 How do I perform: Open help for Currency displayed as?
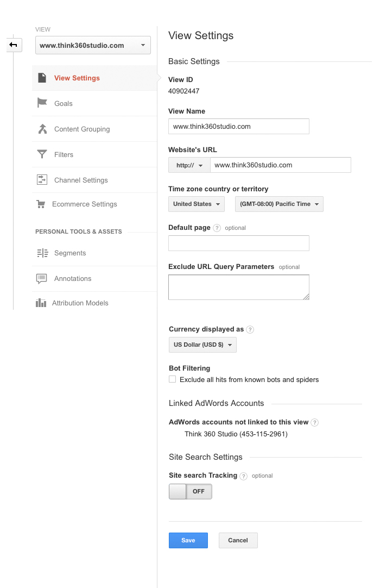coord(250,330)
